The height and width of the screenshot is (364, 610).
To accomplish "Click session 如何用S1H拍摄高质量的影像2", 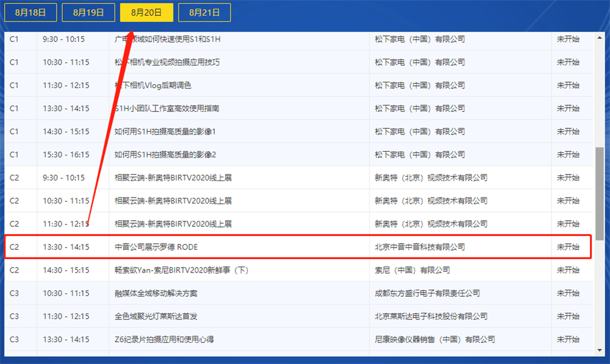I will click(x=165, y=154).
